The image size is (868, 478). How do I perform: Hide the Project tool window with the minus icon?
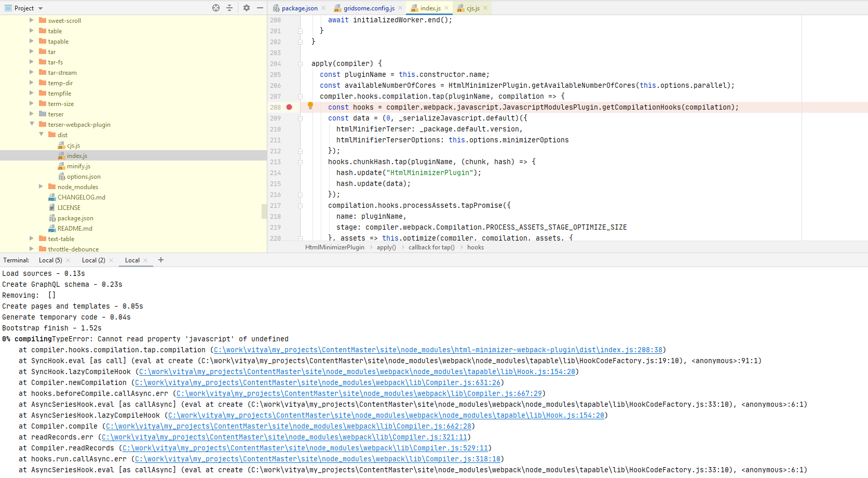point(260,8)
